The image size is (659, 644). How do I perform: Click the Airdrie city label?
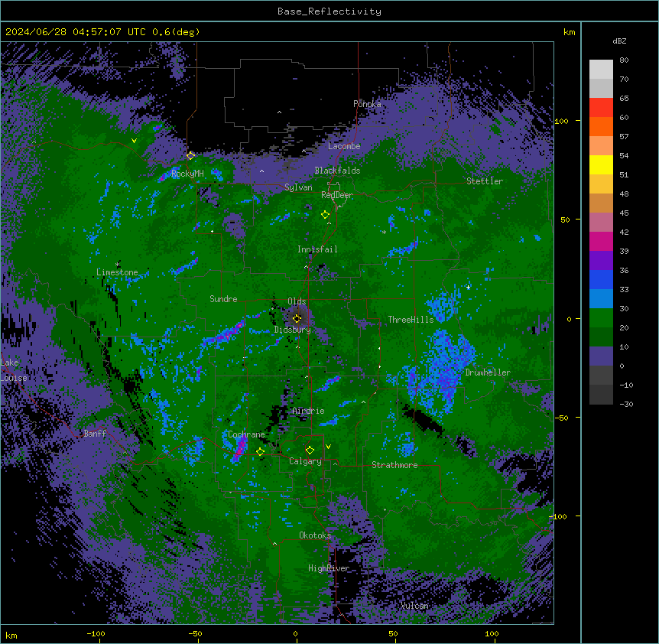click(x=308, y=411)
